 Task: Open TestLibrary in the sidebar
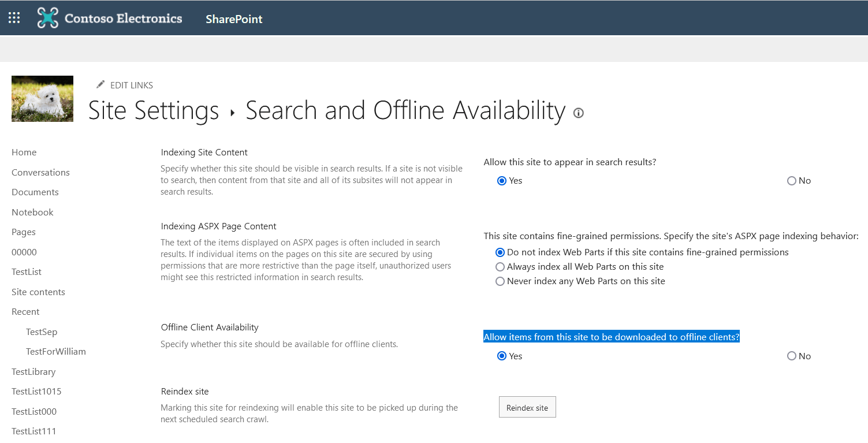pyautogui.click(x=33, y=372)
